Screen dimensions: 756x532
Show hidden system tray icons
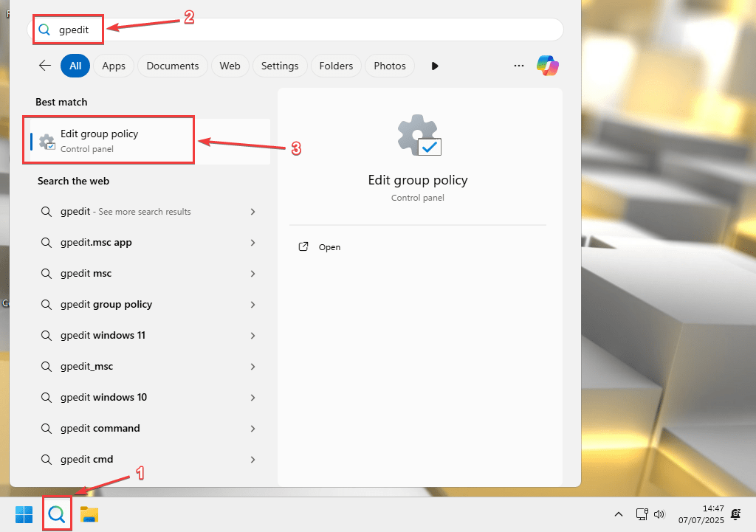[619, 514]
